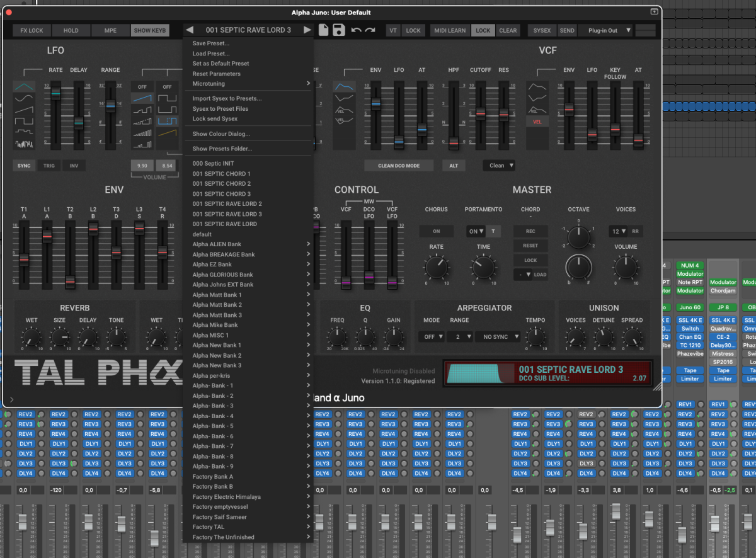Screen dimensions: 756x558
Task: Click the floppy disk save icon
Action: tap(339, 30)
